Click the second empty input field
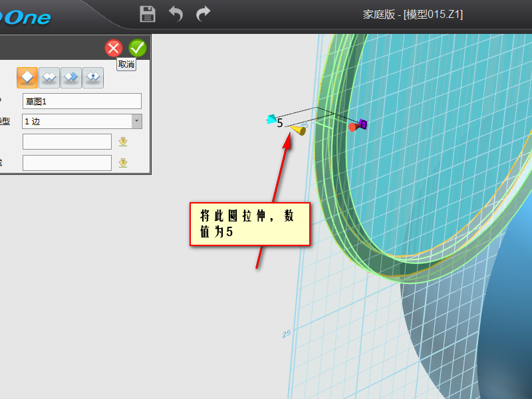This screenshot has height=399, width=532. coord(66,163)
